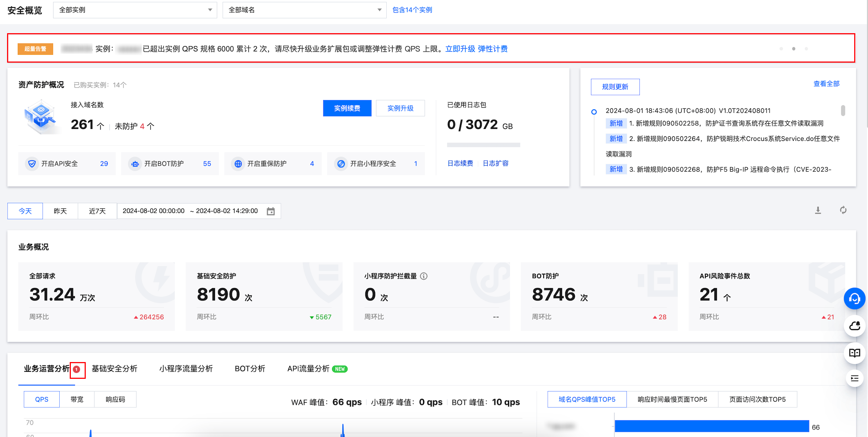Open the customer support headset icon
This screenshot has width=868, height=437.
[854, 299]
